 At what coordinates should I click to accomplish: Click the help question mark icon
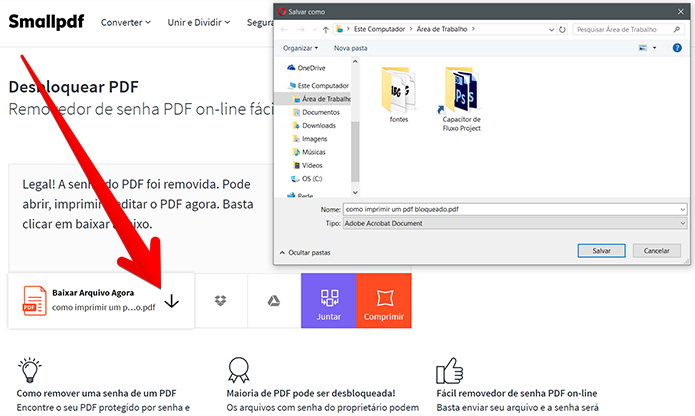pyautogui.click(x=677, y=48)
